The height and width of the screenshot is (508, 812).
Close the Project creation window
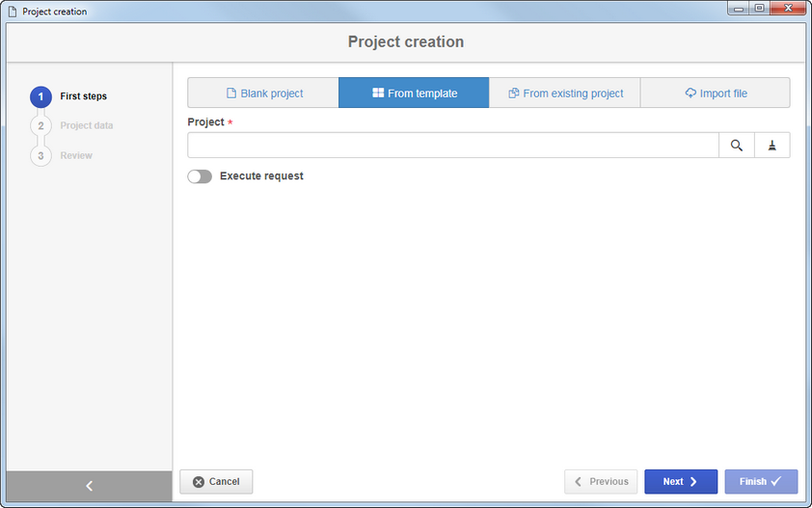(x=788, y=9)
